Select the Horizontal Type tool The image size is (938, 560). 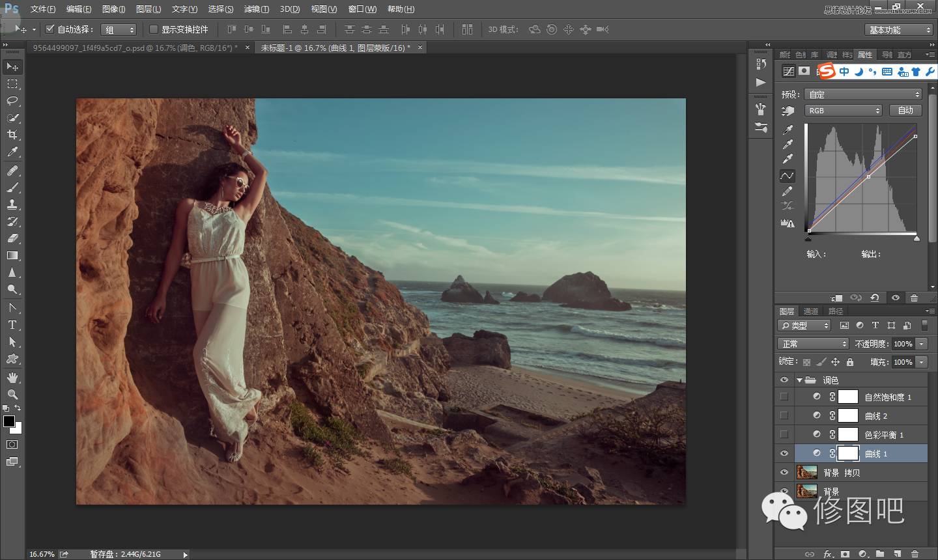coord(12,325)
